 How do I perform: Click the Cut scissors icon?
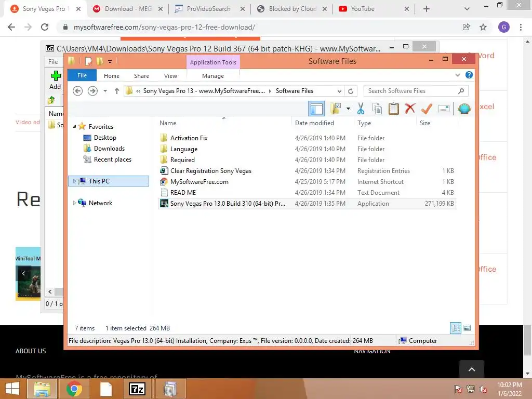tap(361, 109)
